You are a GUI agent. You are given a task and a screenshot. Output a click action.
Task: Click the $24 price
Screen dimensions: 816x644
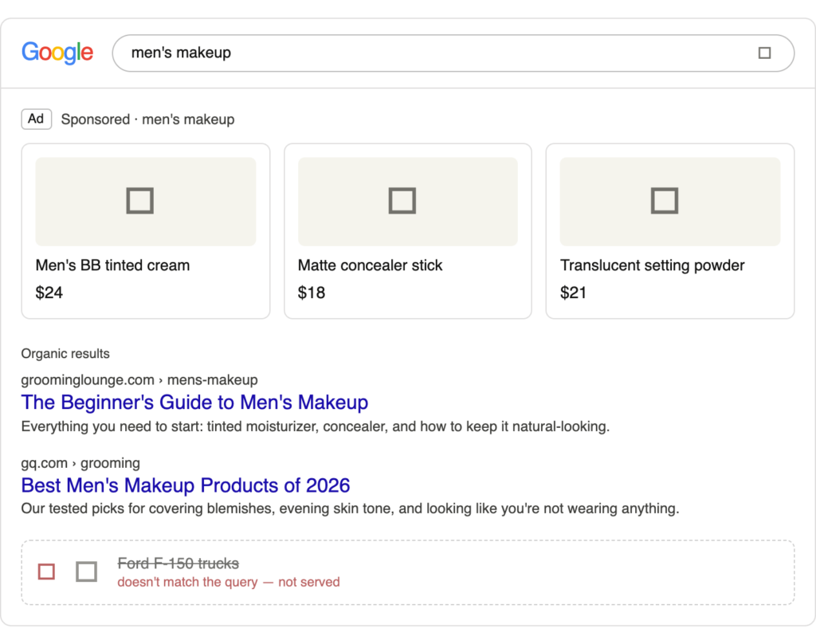(49, 293)
